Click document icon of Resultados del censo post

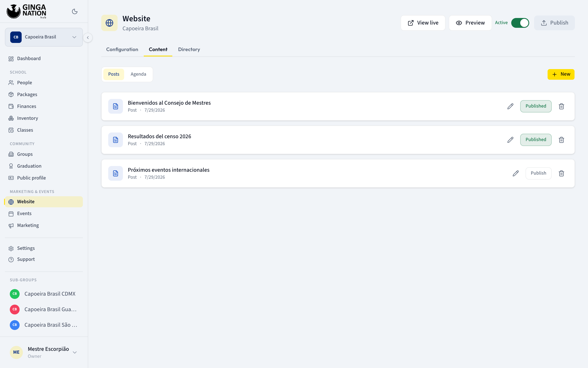click(x=115, y=140)
